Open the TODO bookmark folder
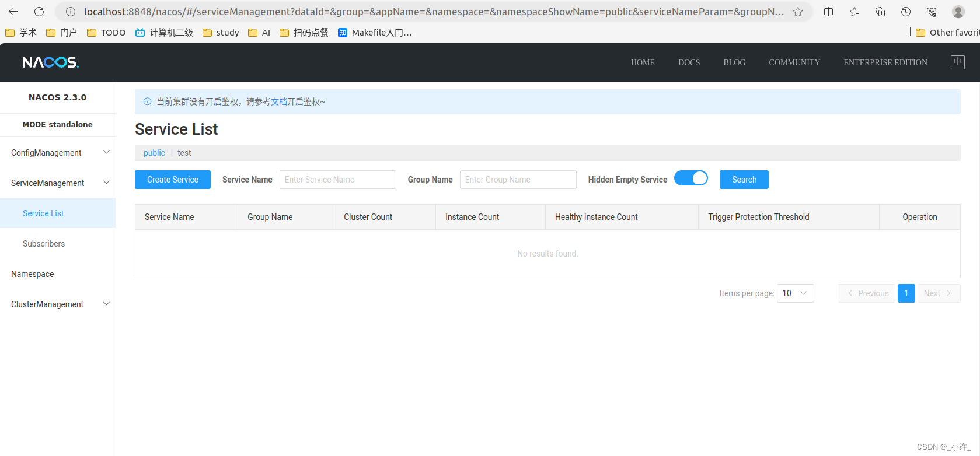This screenshot has width=980, height=456. click(x=106, y=33)
